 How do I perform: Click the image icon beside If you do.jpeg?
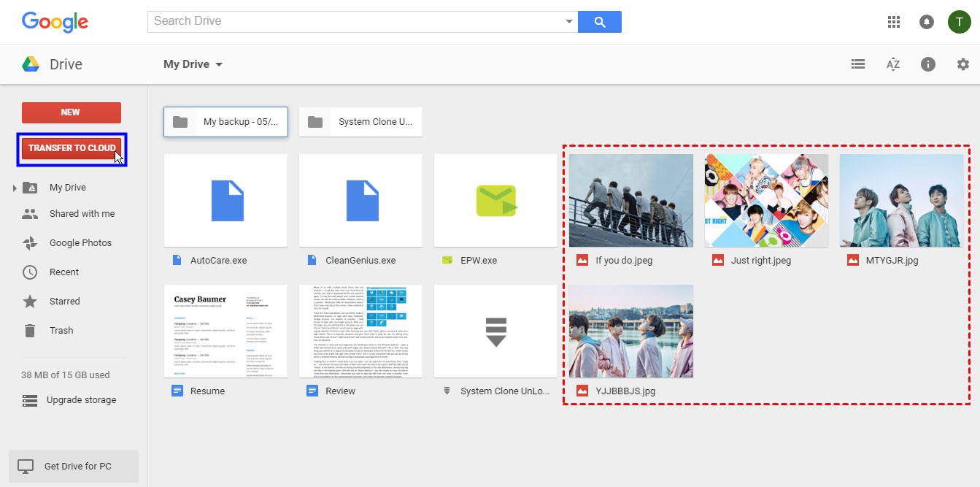582,260
